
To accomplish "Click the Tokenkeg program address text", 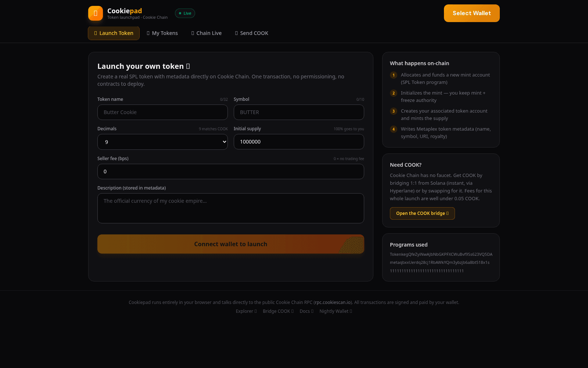I will [441, 254].
